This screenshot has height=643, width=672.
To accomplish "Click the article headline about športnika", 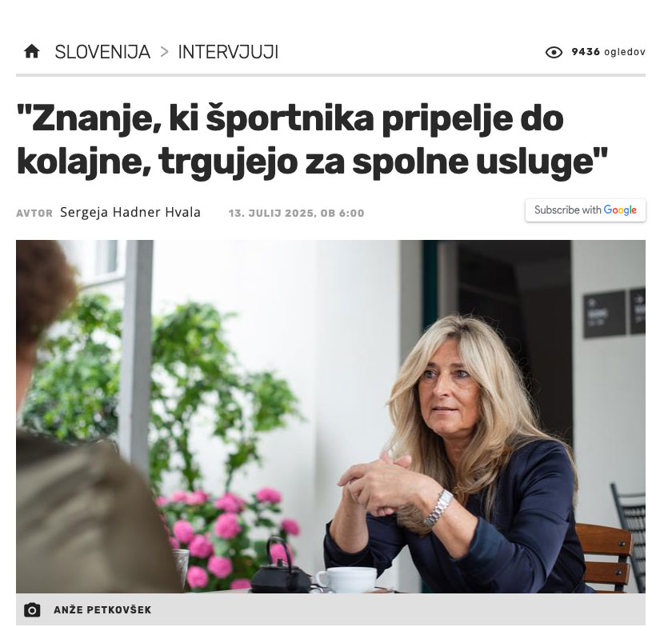I will tap(312, 141).
